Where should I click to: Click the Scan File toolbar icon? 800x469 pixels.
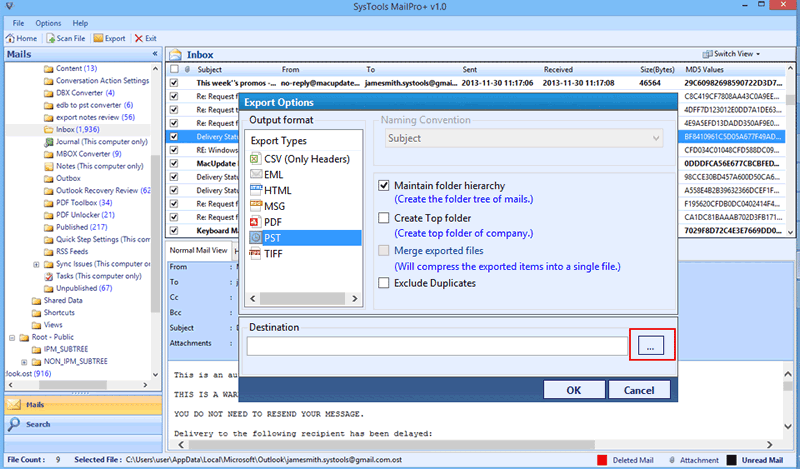pos(51,38)
